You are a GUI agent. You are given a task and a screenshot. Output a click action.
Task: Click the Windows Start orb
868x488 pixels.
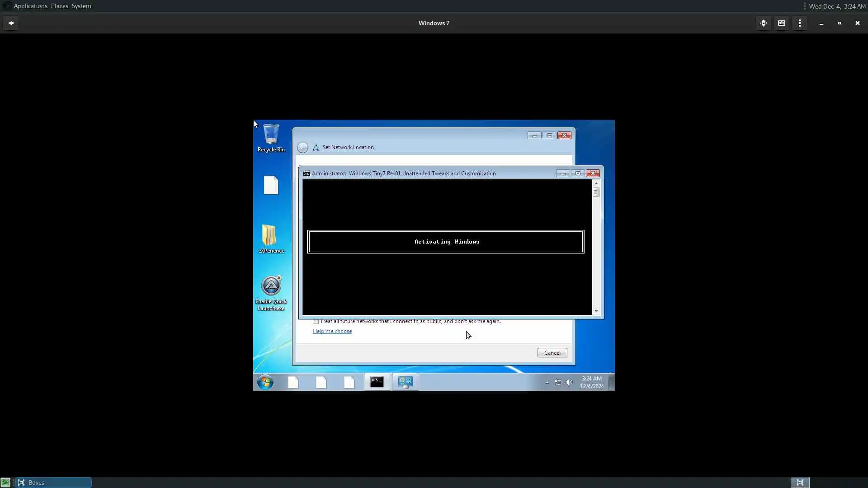[x=265, y=382]
